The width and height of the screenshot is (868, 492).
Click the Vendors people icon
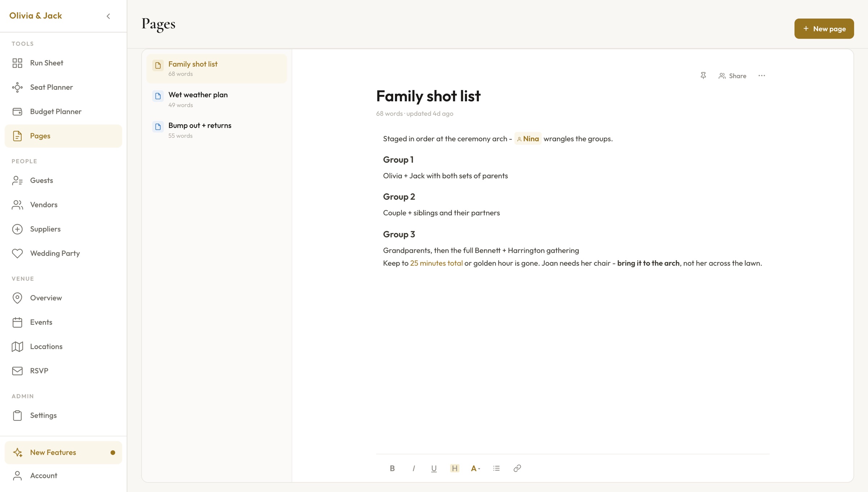[17, 205]
